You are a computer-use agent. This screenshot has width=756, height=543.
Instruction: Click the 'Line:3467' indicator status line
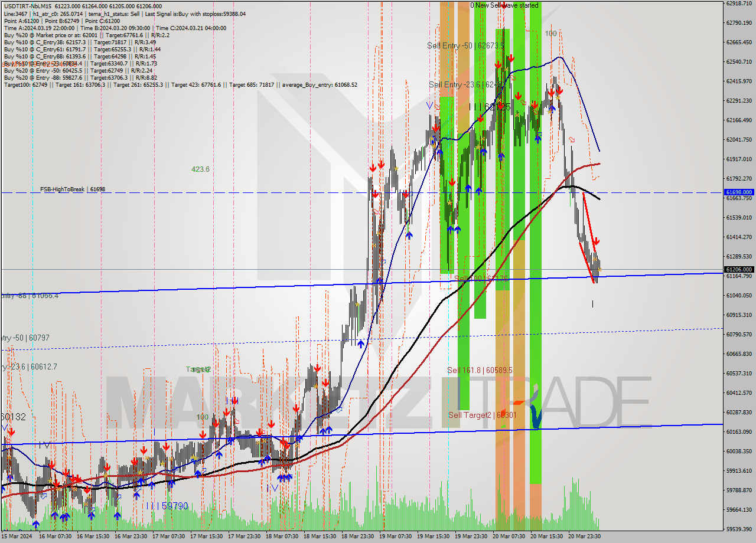(x=125, y=14)
